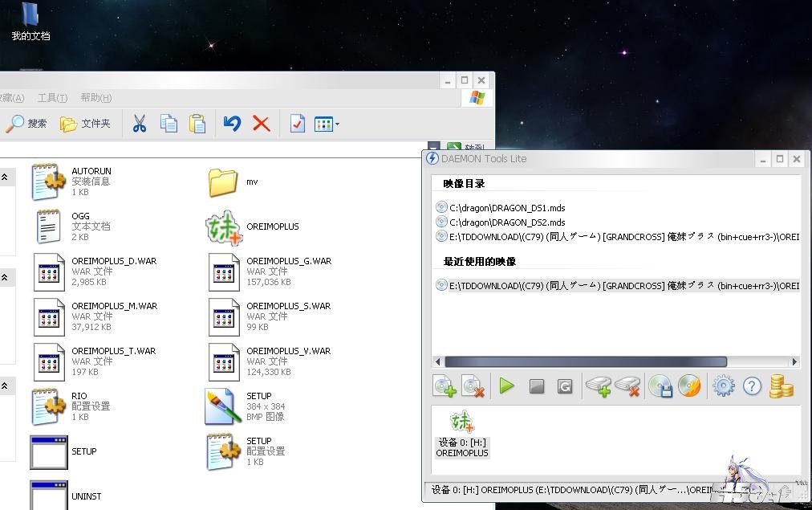
Task: Select the recently used TDDOWNLOAD image
Action: pyautogui.click(x=617, y=286)
